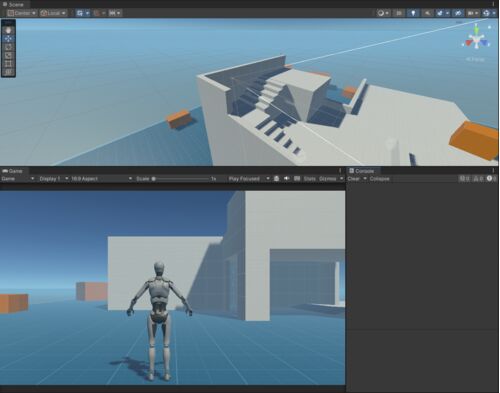This screenshot has width=500, height=393.
Task: Open the Clear options dropdown arrow
Action: click(365, 179)
